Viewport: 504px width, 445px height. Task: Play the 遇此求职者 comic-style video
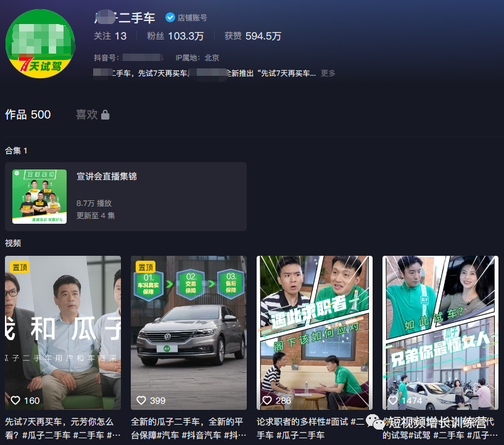click(x=314, y=333)
